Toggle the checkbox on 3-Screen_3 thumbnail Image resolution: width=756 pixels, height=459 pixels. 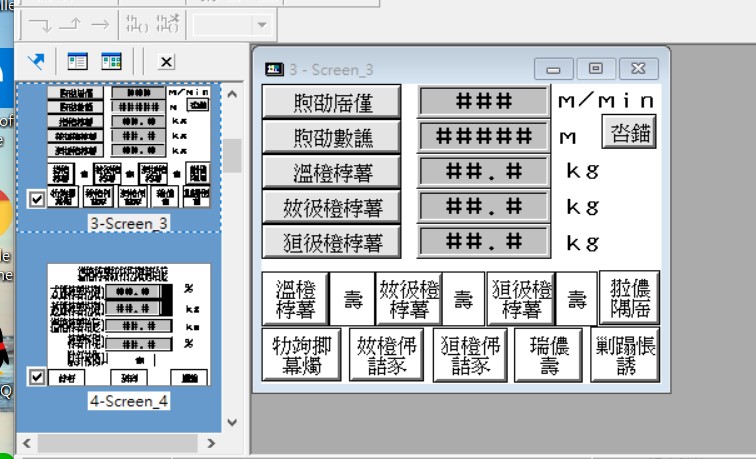[37, 199]
